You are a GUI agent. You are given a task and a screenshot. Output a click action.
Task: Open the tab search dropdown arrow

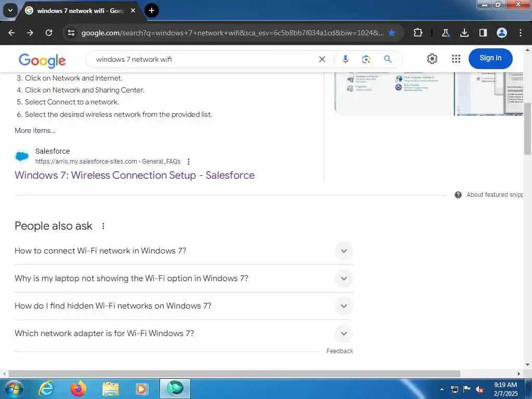[10, 10]
